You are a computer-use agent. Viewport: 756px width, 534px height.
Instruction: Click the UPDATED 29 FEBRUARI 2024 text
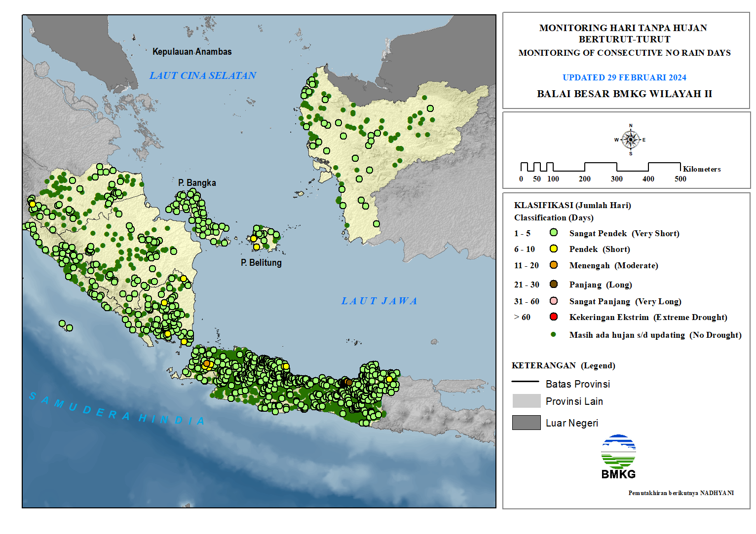(624, 77)
